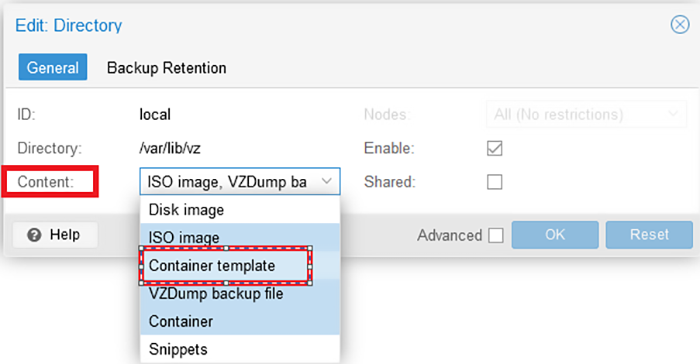Toggle the Enable checkbox
700x364 pixels.
[495, 148]
